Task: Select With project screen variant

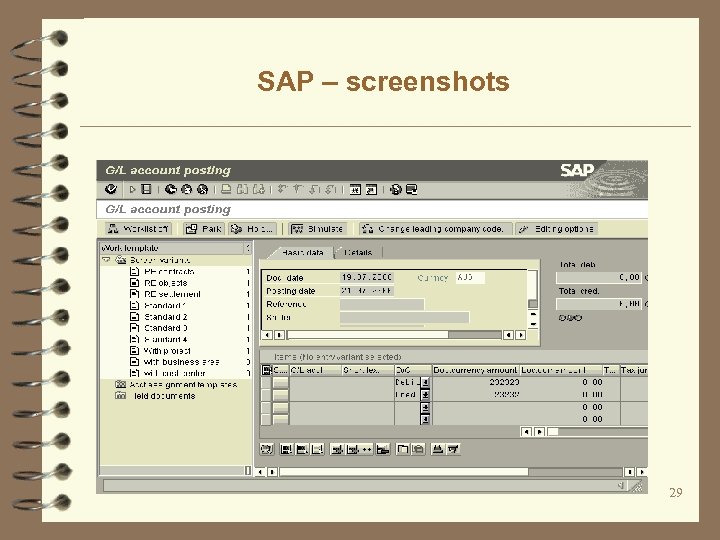Action: coord(167,351)
